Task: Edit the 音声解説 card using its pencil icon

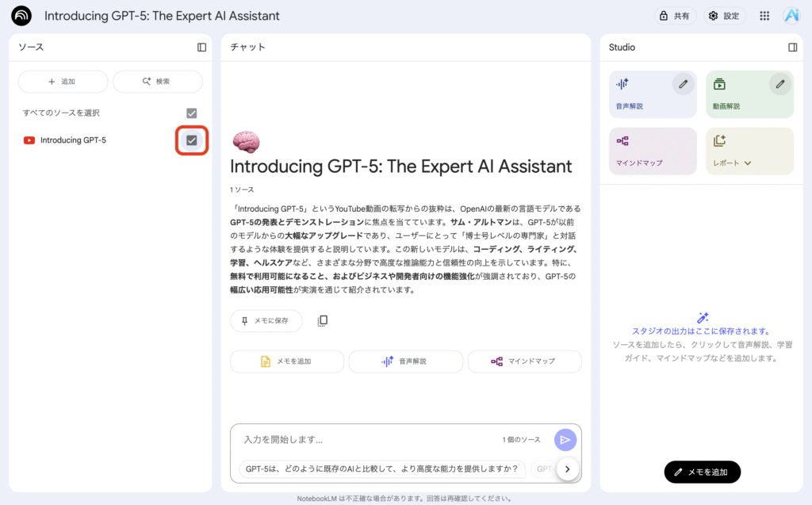Action: pos(683,84)
